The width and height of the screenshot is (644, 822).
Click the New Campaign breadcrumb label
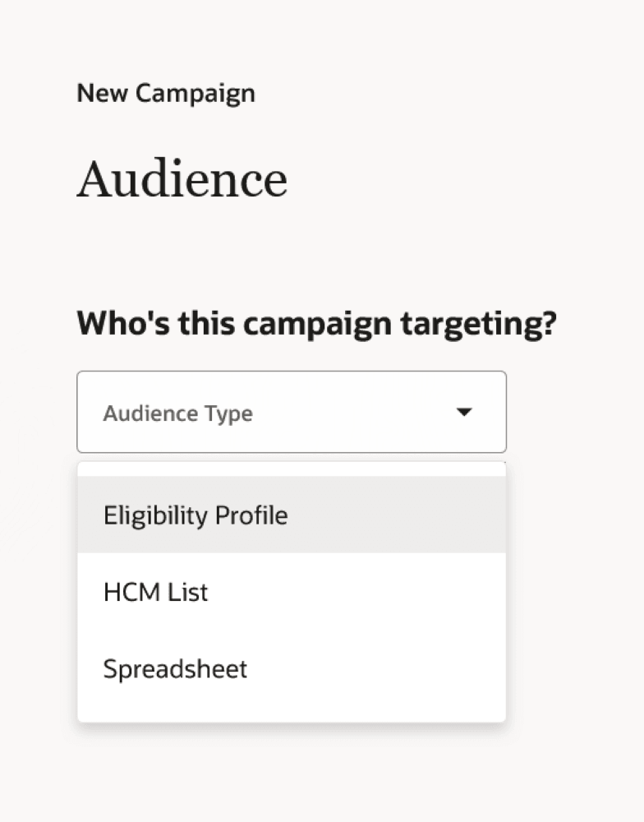(x=166, y=93)
